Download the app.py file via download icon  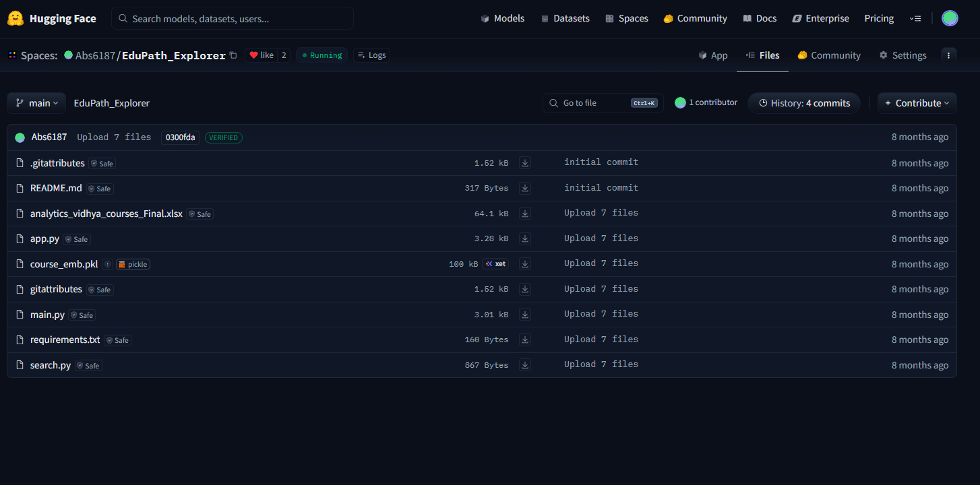coord(525,238)
